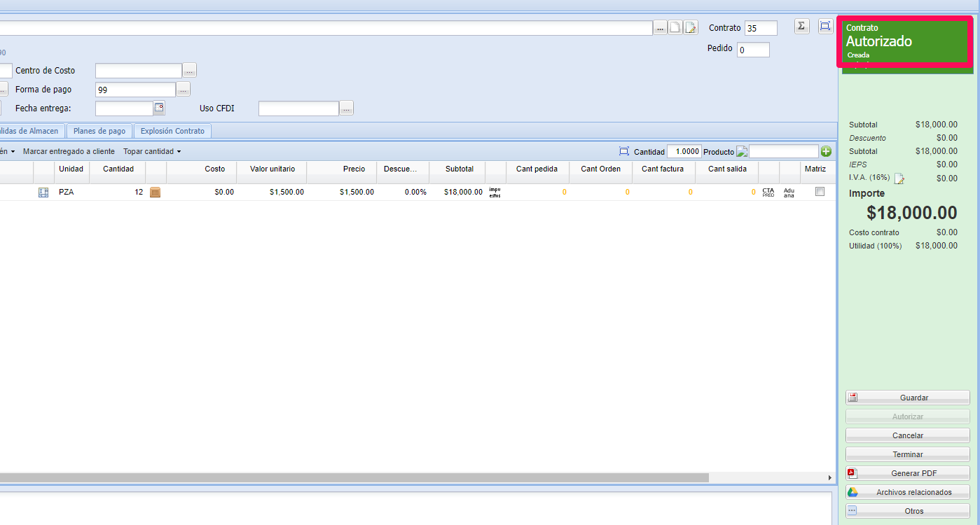980x525 pixels.
Task: Click the fullscreen icon left of Cantidad field
Action: 624,151
